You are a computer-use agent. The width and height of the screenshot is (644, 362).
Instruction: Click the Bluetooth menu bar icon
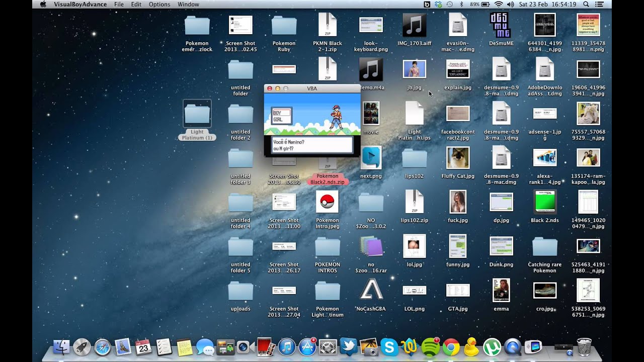(x=461, y=4)
